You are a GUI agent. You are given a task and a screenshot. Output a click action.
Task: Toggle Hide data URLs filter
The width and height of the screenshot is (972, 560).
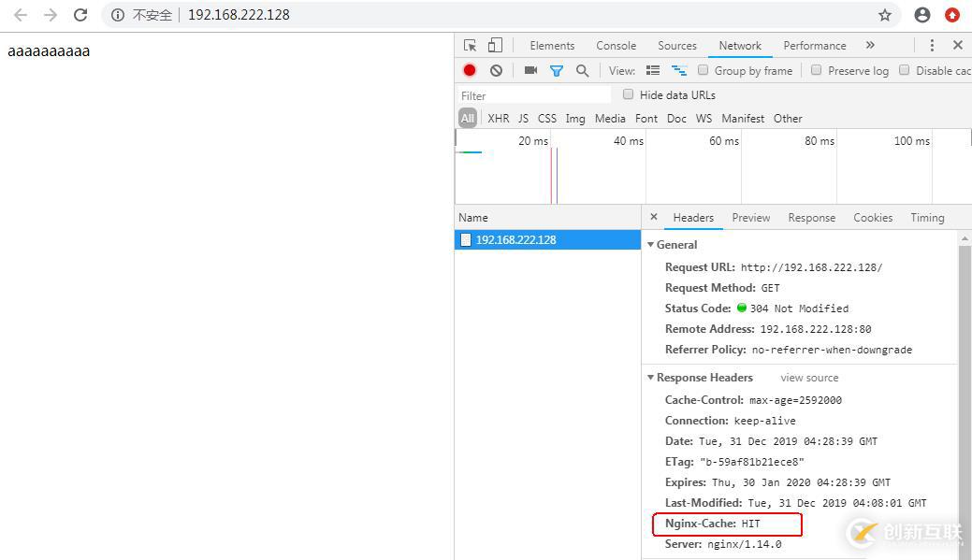coord(628,93)
